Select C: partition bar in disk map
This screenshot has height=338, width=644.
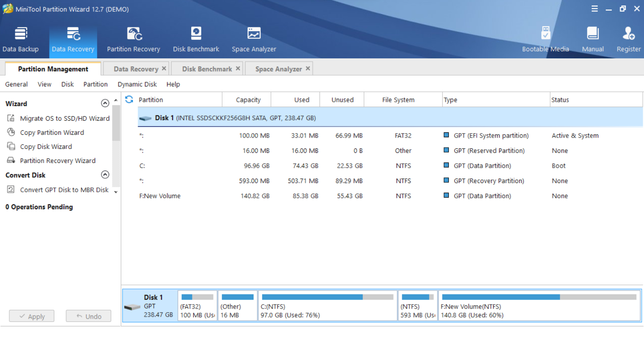click(327, 306)
